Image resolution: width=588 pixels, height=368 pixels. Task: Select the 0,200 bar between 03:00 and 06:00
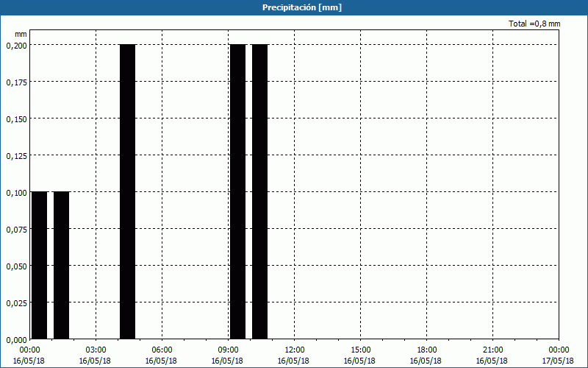(127, 191)
